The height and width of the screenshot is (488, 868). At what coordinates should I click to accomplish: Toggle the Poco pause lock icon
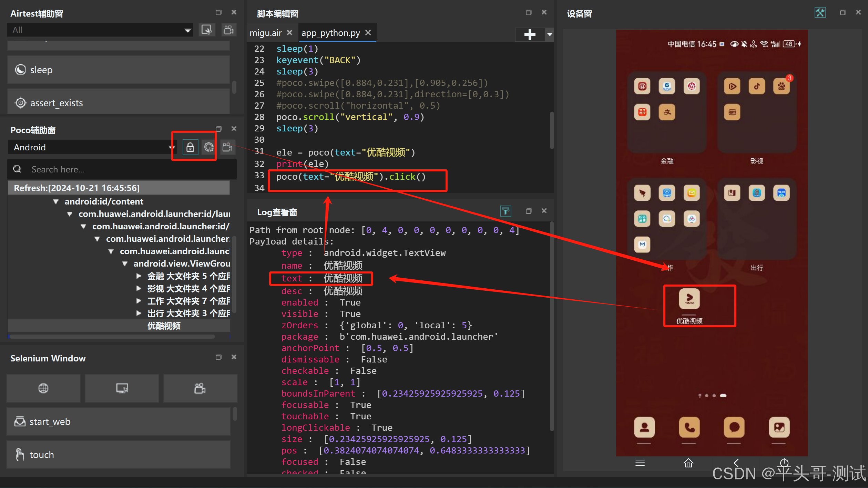pos(190,148)
